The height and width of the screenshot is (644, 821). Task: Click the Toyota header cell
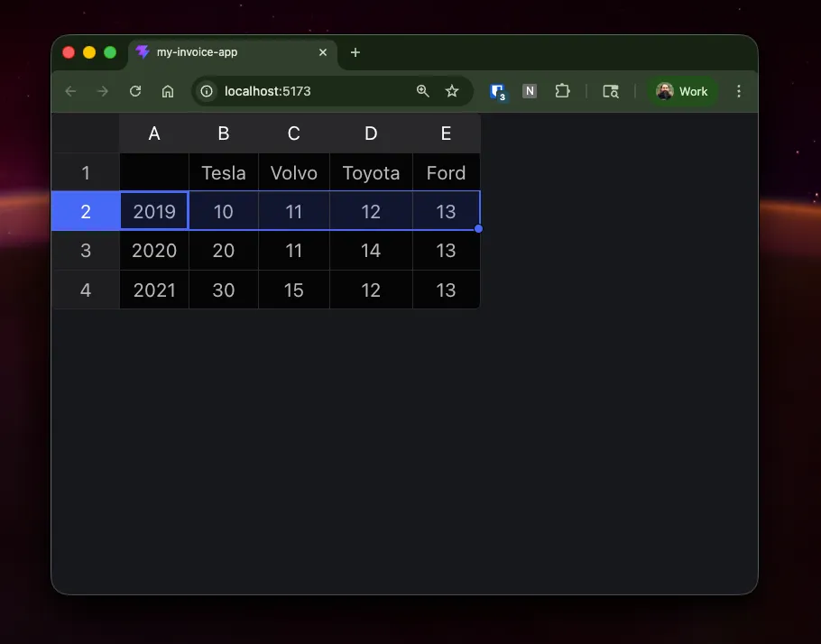[371, 173]
